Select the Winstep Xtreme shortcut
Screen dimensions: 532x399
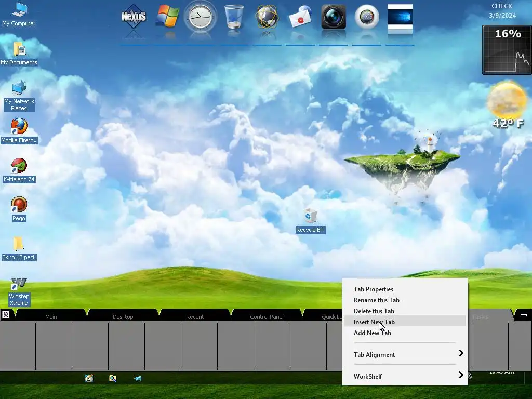(19, 292)
